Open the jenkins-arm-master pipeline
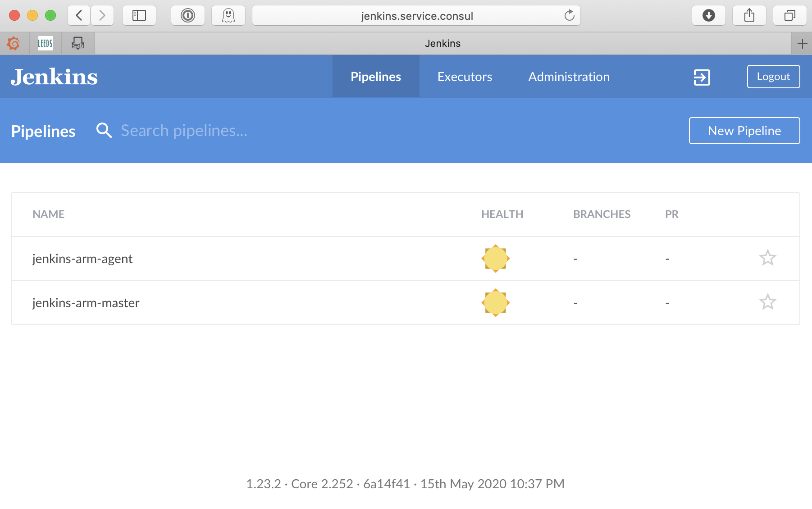 tap(86, 303)
